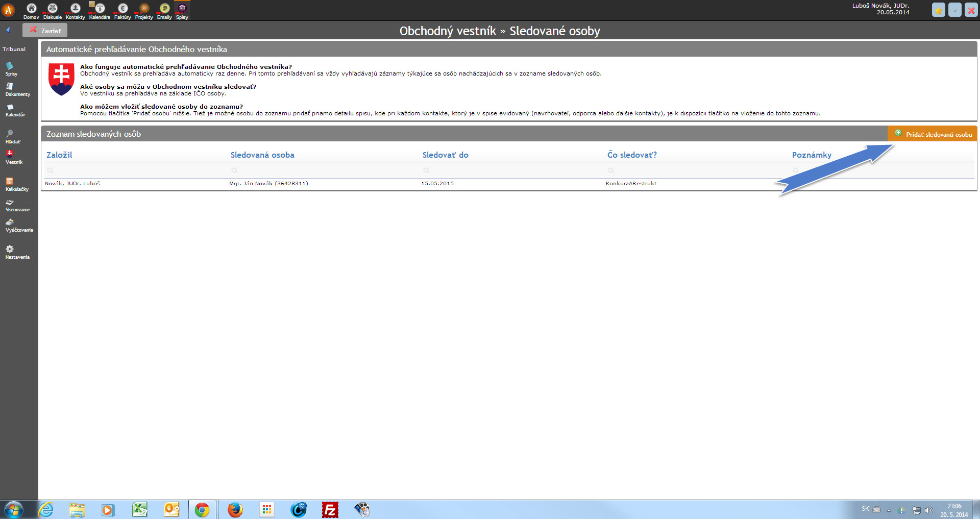980x519 pixels.
Task: Click the volume speaker tray icon
Action: [928, 510]
